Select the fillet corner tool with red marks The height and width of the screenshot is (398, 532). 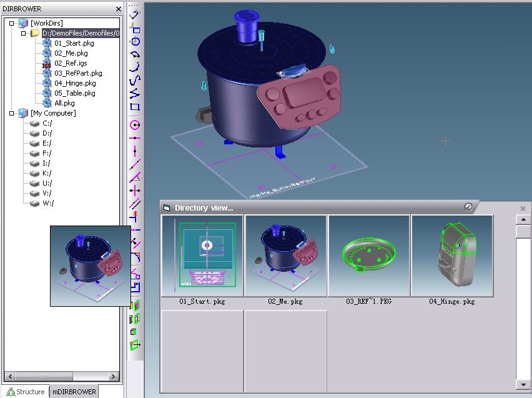[135, 257]
